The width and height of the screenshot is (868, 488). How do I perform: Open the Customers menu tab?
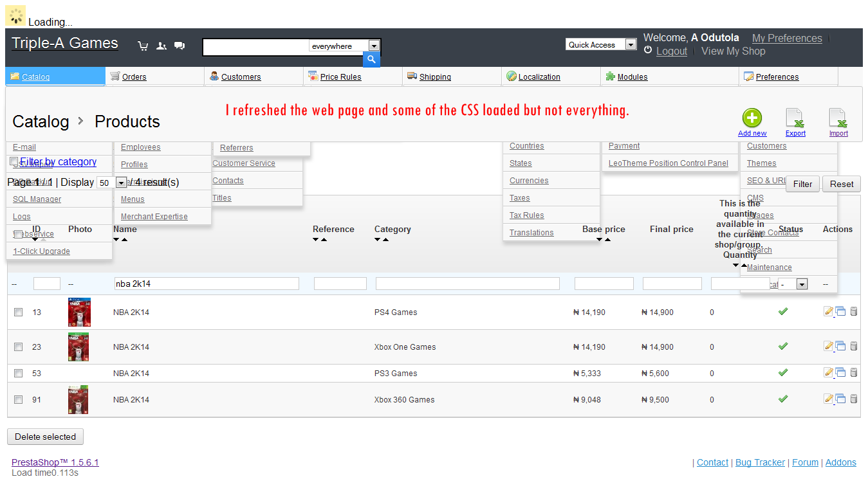point(254,77)
